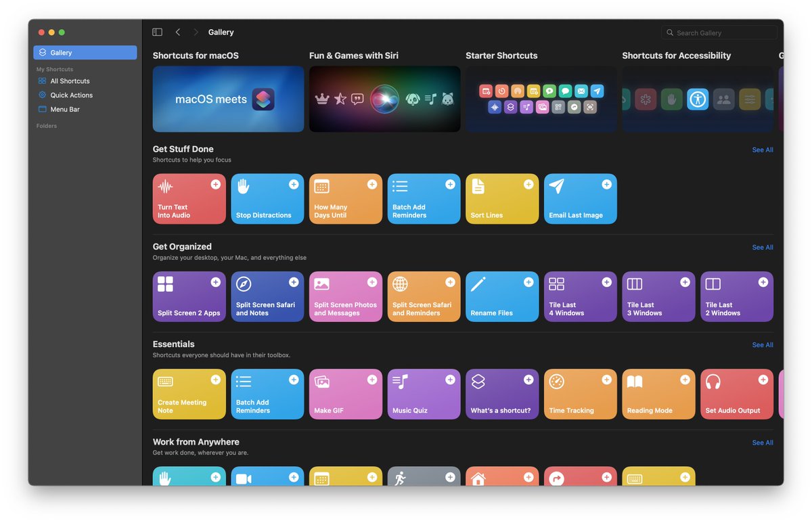Add the Tile Last 2 Windows shortcut
This screenshot has height=523, width=812.
[763, 282]
